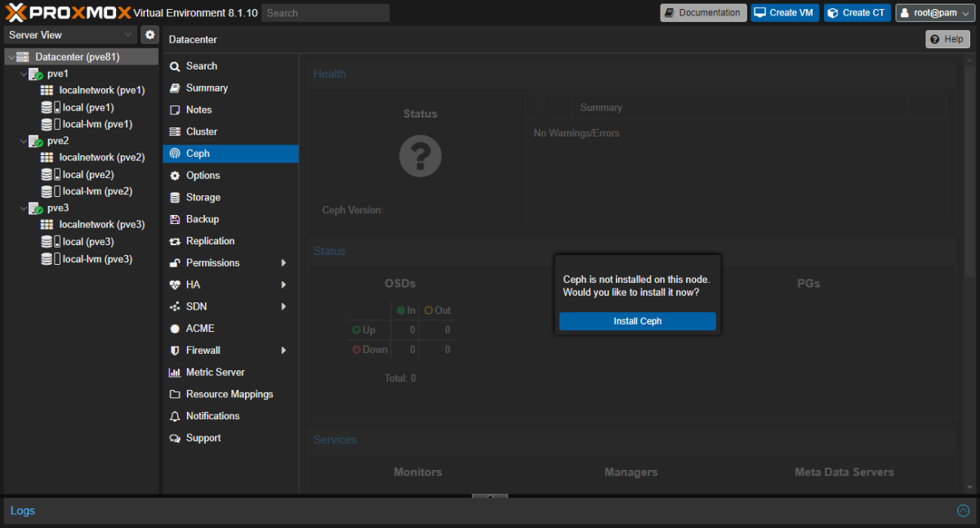
Task: Click the Create VM button
Action: point(785,13)
